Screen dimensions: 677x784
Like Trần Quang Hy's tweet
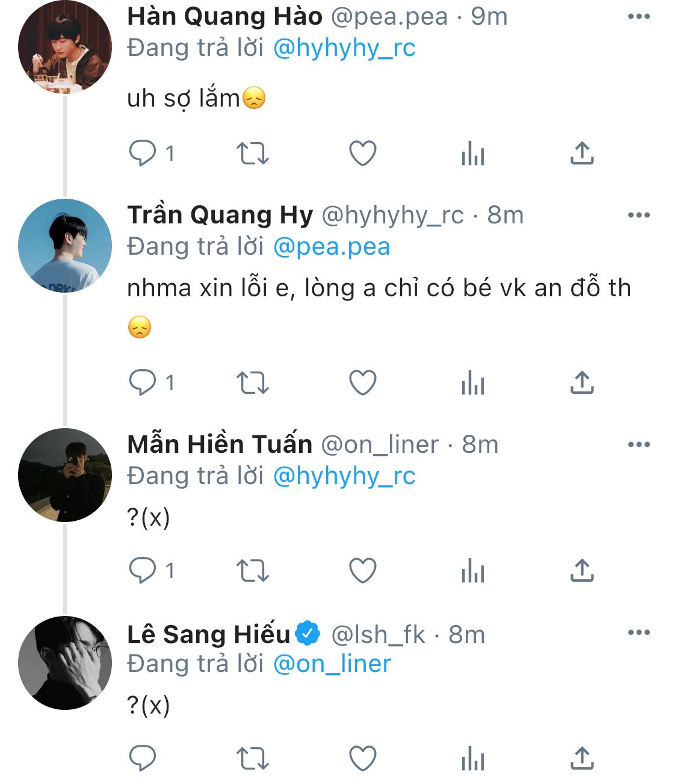[363, 382]
